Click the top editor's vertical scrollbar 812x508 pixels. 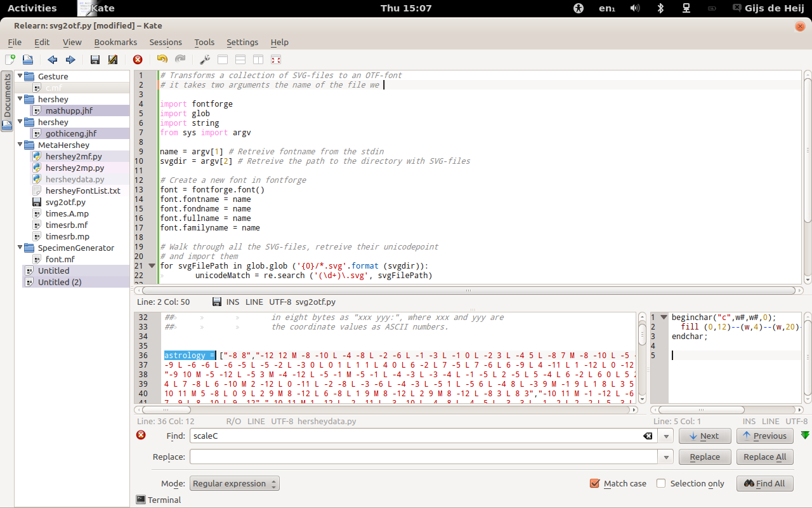pos(808,177)
